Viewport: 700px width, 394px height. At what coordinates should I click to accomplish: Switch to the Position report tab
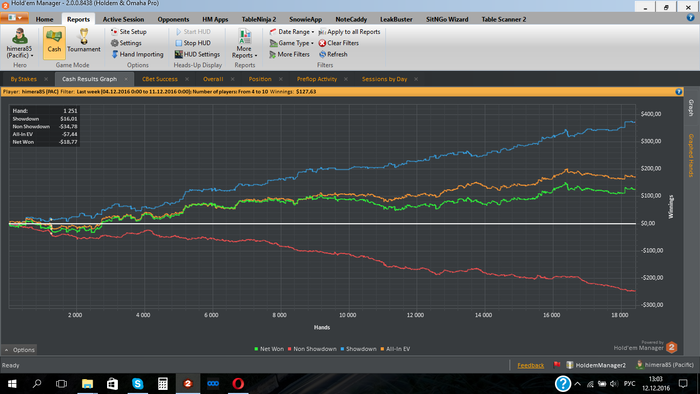click(x=260, y=79)
